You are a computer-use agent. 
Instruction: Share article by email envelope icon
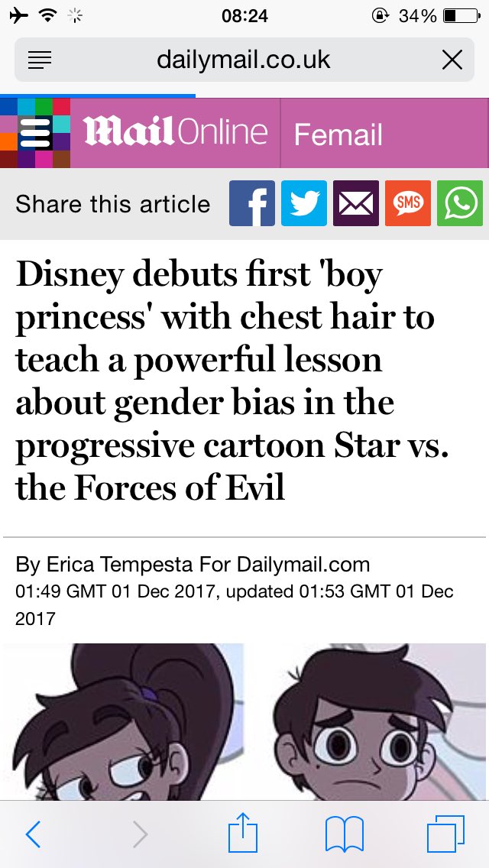[356, 203]
